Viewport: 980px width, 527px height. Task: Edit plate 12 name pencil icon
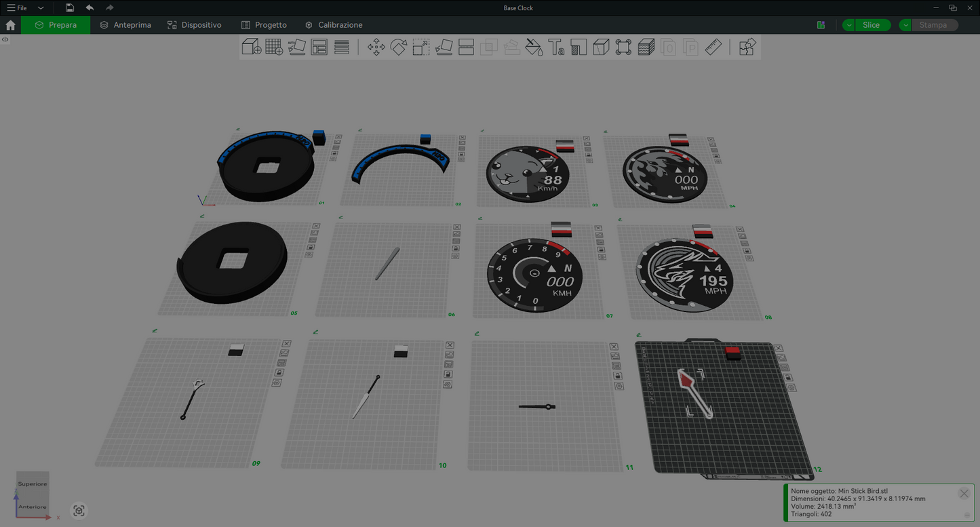(640, 334)
